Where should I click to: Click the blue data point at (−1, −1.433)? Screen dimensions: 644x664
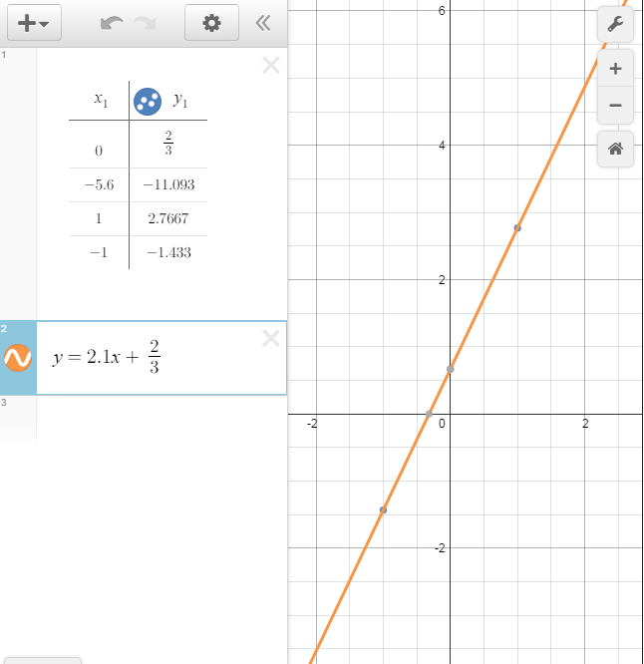383,510
